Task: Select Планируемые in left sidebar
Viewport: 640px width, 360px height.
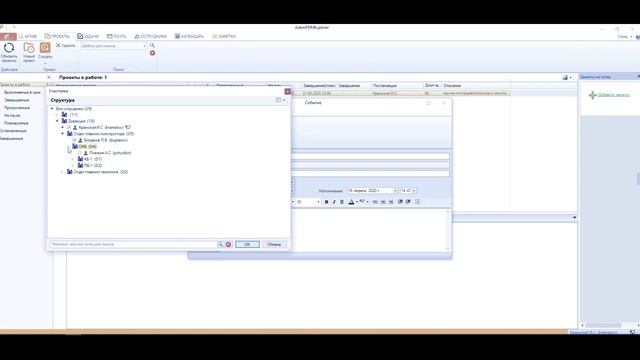Action: click(x=16, y=123)
